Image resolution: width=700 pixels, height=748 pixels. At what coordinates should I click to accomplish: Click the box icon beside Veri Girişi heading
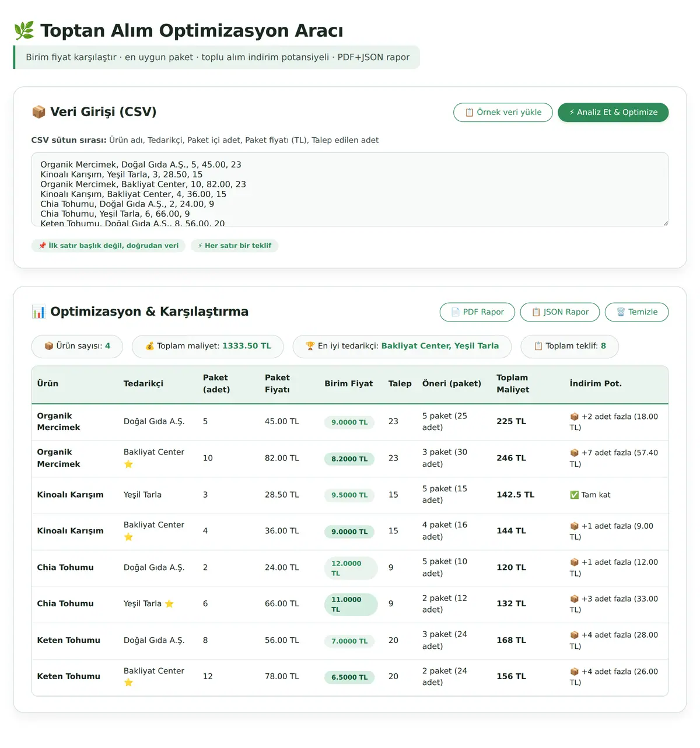click(x=38, y=112)
